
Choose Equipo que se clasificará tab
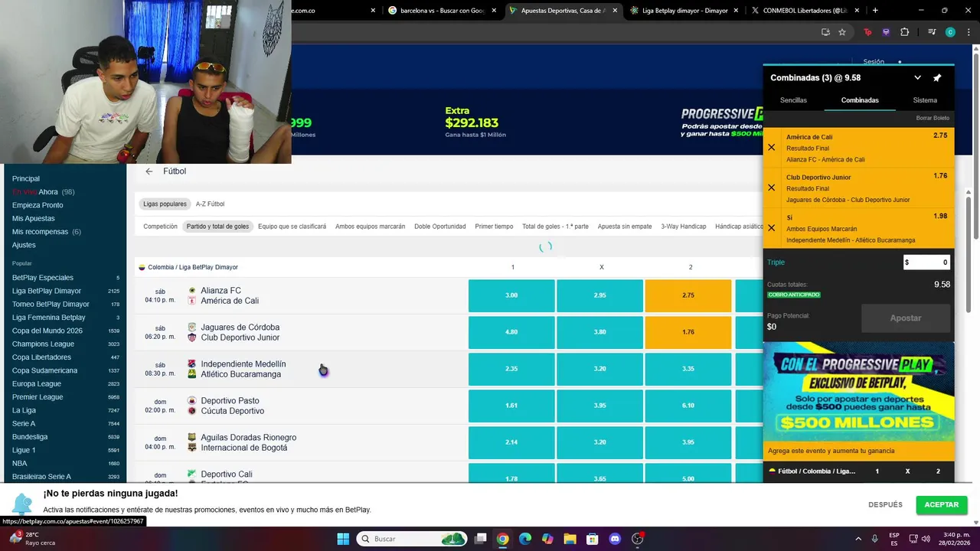tap(292, 227)
